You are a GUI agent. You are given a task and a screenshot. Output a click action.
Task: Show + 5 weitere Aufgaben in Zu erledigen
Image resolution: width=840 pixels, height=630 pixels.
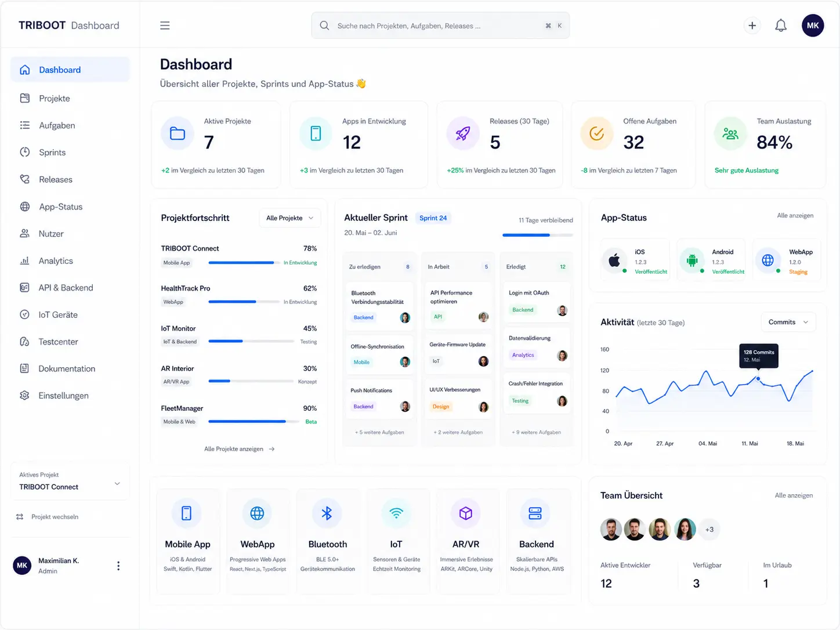(x=379, y=432)
